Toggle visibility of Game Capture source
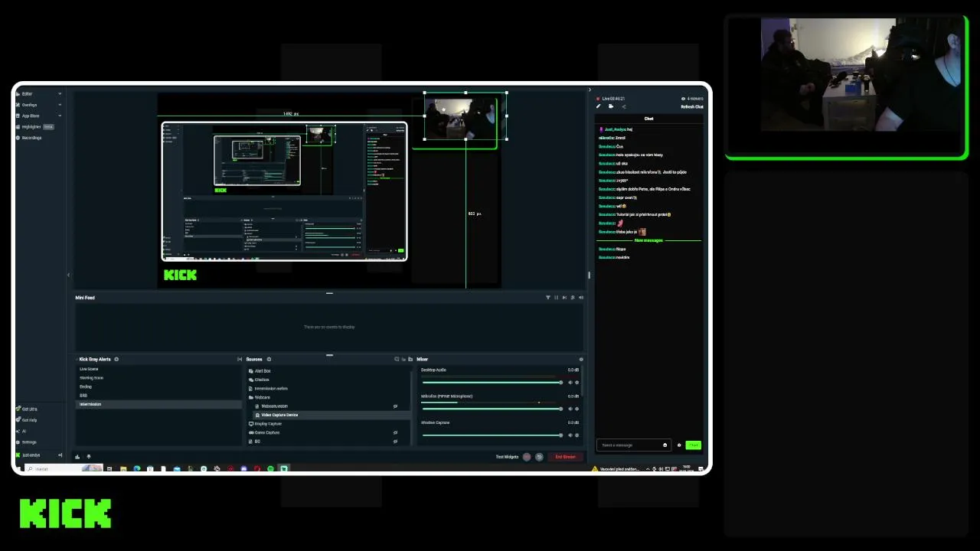 pos(395,432)
